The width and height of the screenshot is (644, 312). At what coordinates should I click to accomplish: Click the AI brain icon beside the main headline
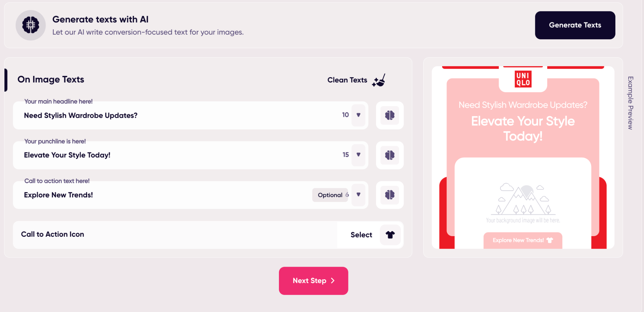tap(390, 115)
